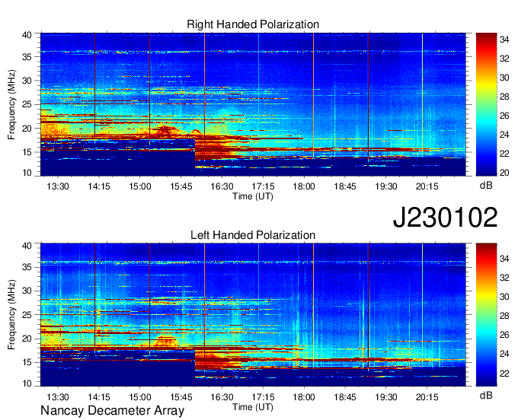The image size is (518, 420).
Task: Click the 15:45 tick of Left Handed plot
Action: [x=181, y=397]
